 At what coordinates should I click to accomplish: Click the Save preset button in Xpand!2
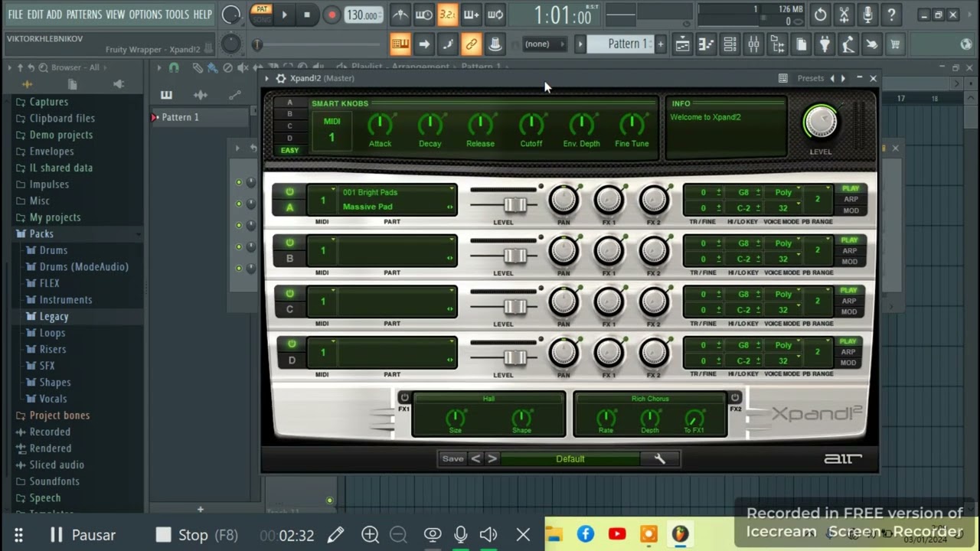[452, 459]
